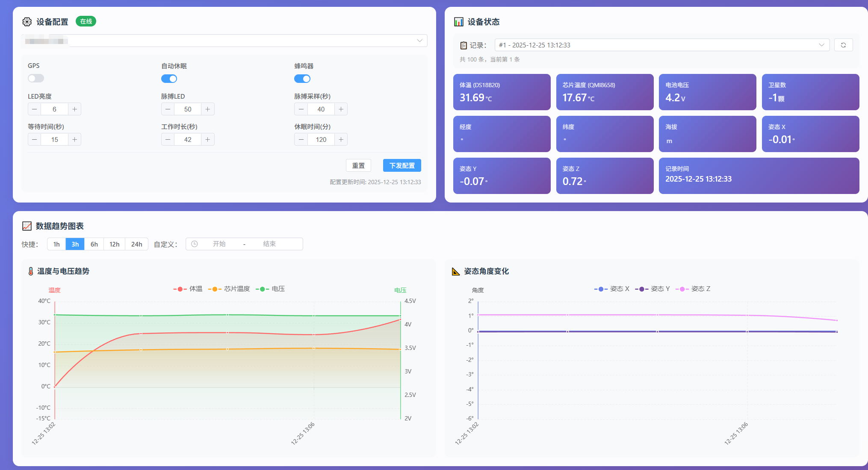Click the clock icon in custom range
This screenshot has width=868, height=470.
(x=195, y=244)
